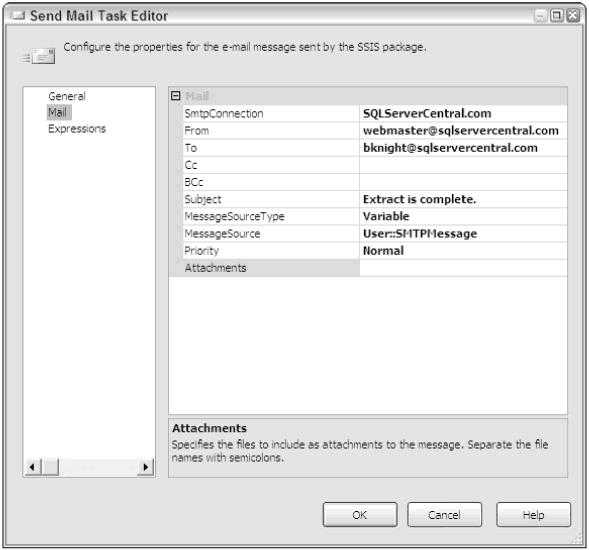Close the Send Mail Task Editor window
Viewport: 589px width, 550px height.
coord(573,15)
